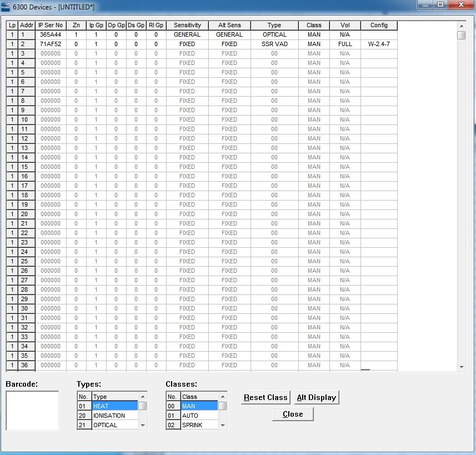This screenshot has width=476, height=455.
Task: Click serial number cell 365A44
Action: click(51, 34)
